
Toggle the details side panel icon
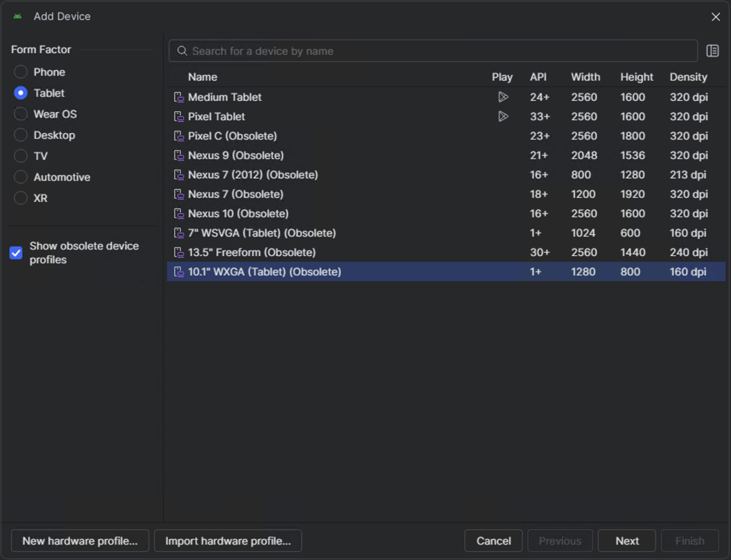click(x=712, y=51)
